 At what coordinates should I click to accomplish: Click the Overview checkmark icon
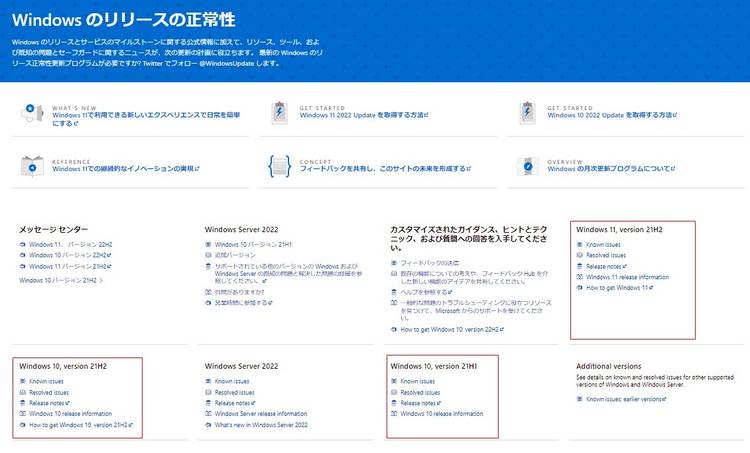(x=528, y=166)
